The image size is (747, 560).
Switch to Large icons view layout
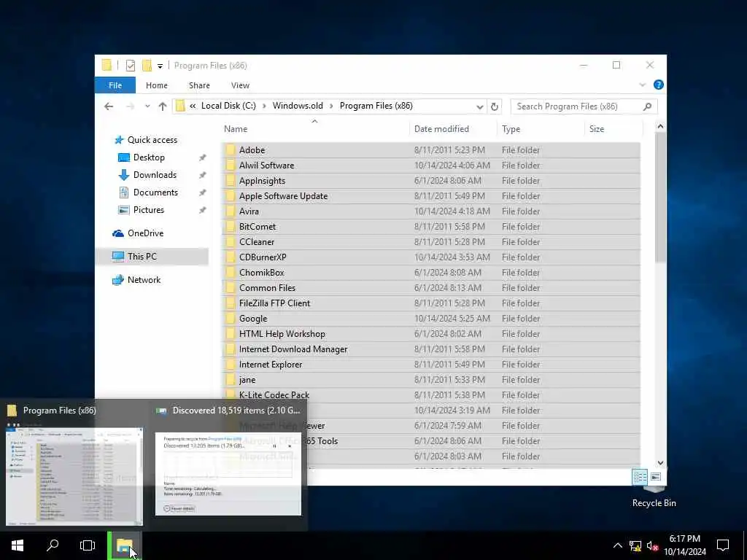pyautogui.click(x=656, y=477)
